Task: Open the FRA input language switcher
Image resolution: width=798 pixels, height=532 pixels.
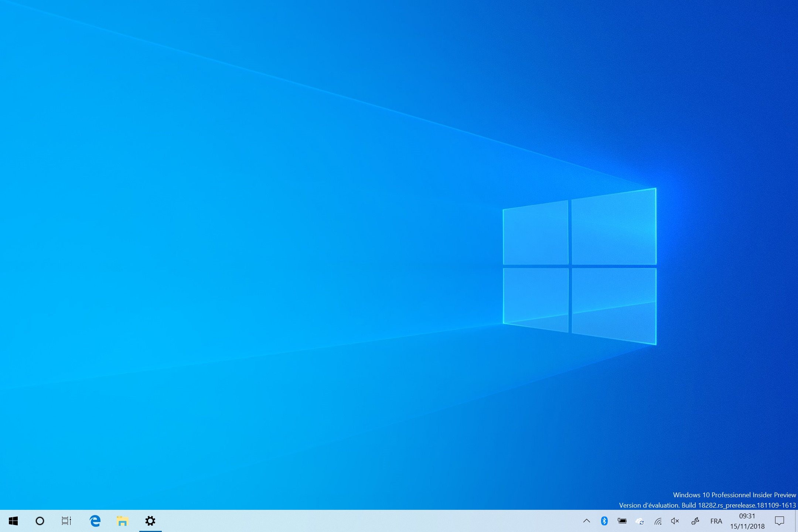Action: point(716,521)
